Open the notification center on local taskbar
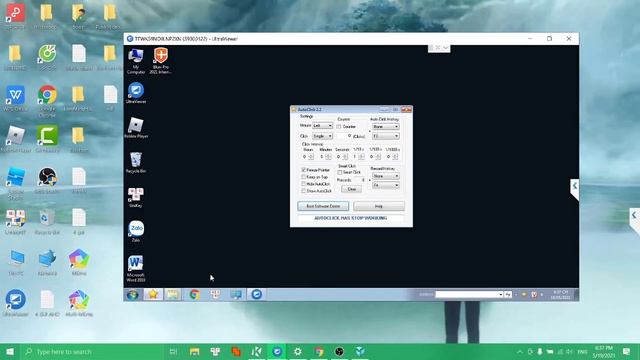The image size is (640, 360). pos(627,351)
